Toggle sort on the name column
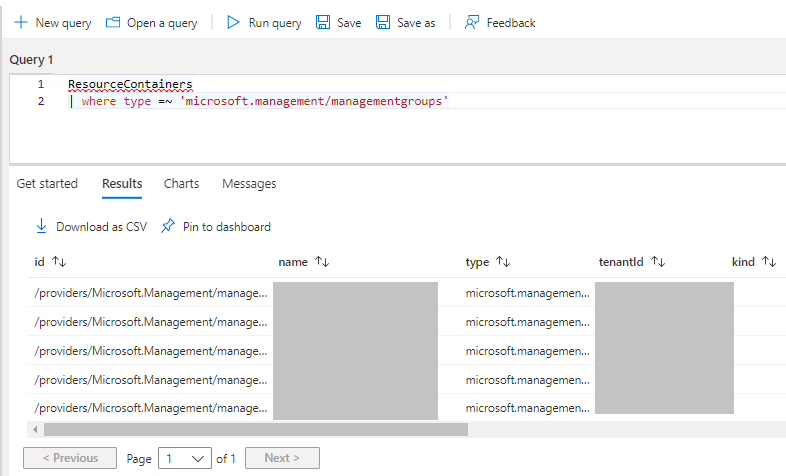786x476 pixels. click(322, 262)
